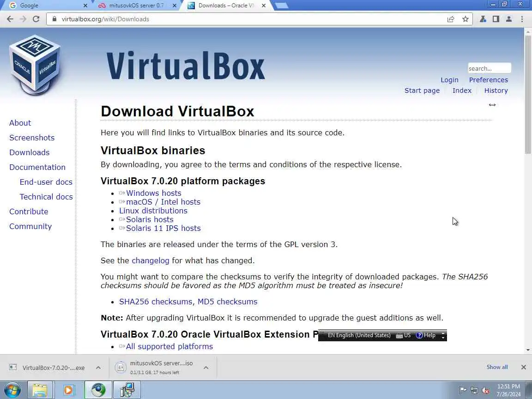Click Show all downloads
The width and height of the screenshot is (532, 399).
[497, 367]
